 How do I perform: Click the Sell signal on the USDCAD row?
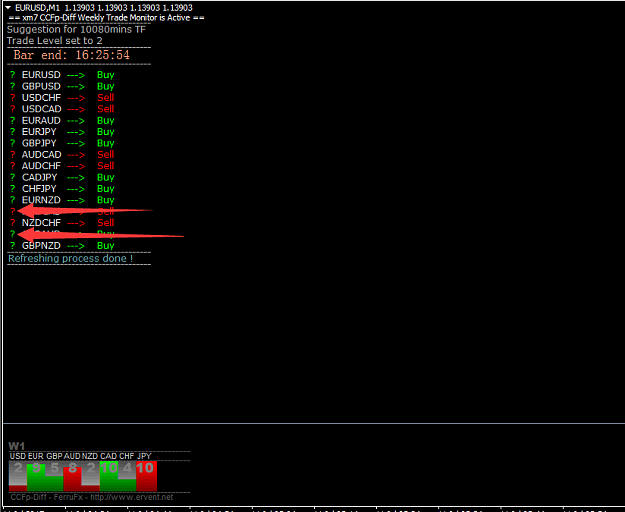click(x=106, y=109)
